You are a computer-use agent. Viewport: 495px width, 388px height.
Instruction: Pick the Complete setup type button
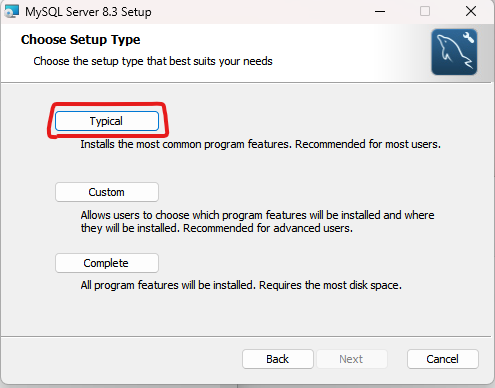[107, 263]
